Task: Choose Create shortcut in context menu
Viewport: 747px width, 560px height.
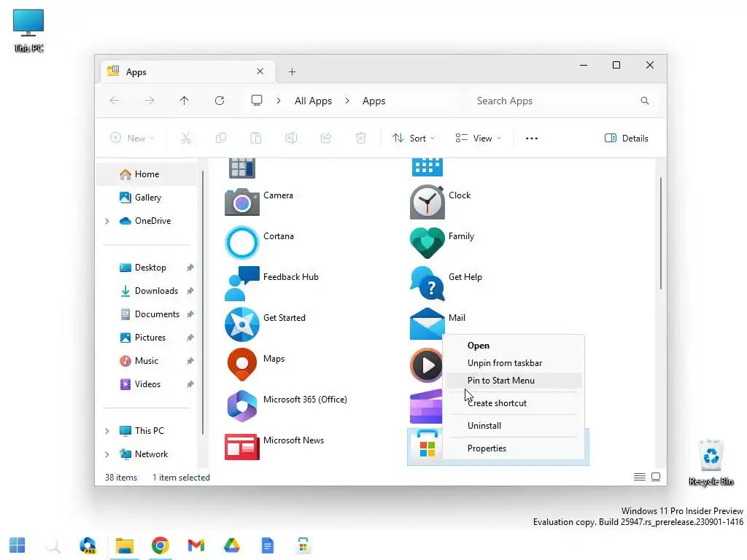Action: pyautogui.click(x=514, y=402)
